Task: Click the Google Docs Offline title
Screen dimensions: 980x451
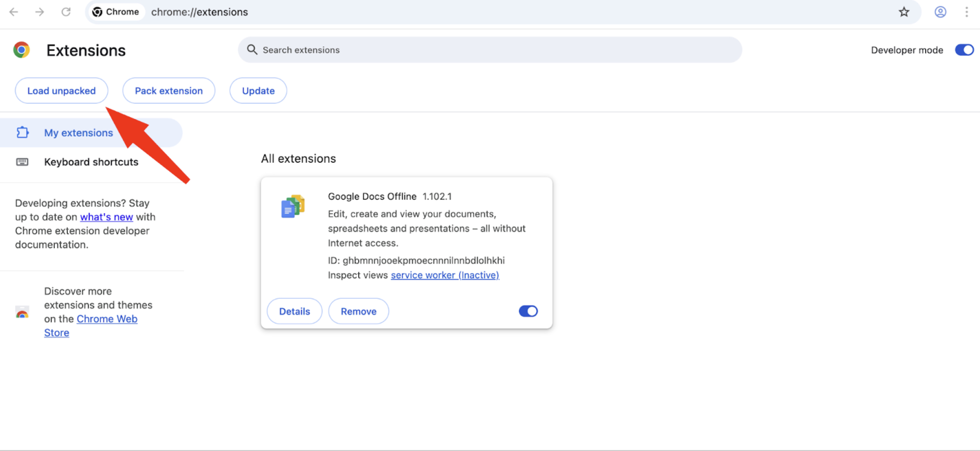Action: [x=372, y=196]
